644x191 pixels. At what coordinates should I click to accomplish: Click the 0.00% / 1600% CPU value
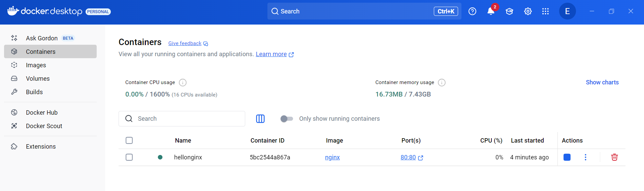148,94
